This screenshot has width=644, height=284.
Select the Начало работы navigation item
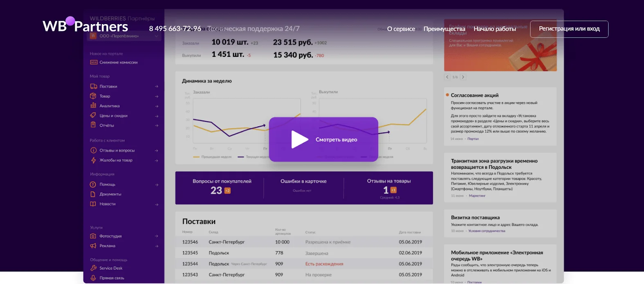pyautogui.click(x=495, y=29)
